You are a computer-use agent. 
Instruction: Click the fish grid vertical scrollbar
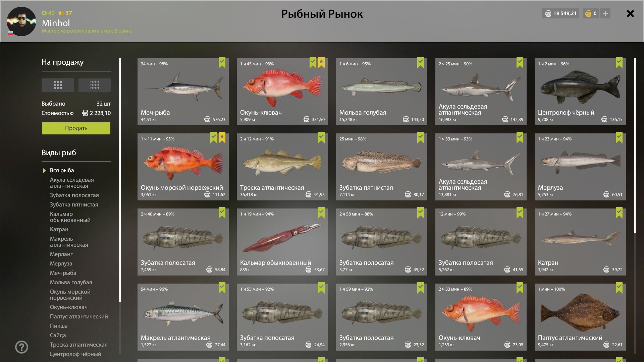click(x=635, y=146)
